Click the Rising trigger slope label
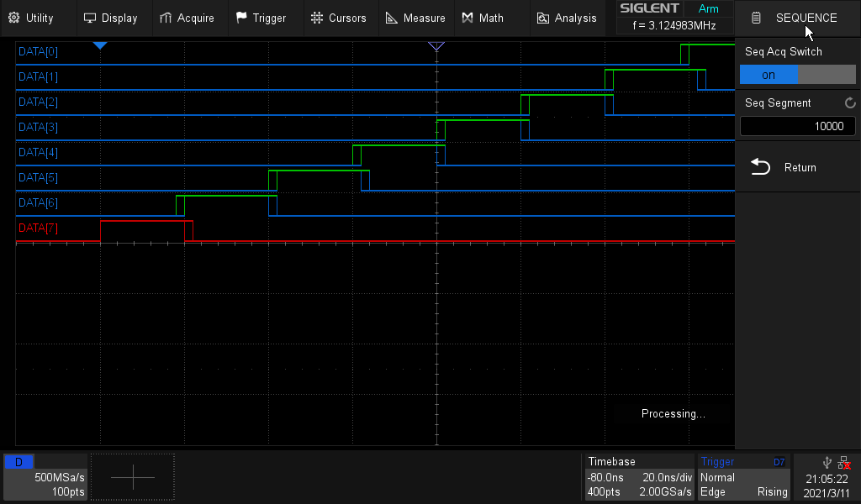Screen dimensions: 861x504 click(772, 492)
